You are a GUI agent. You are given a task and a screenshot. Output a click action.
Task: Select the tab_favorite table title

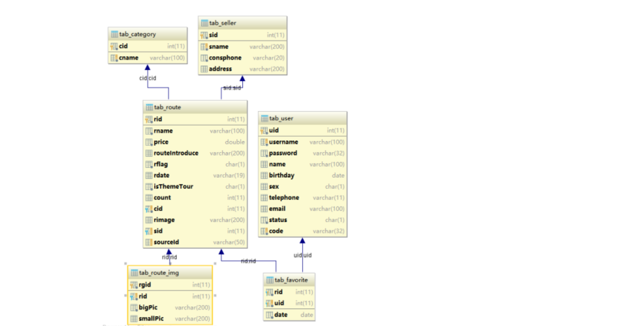[291, 280]
